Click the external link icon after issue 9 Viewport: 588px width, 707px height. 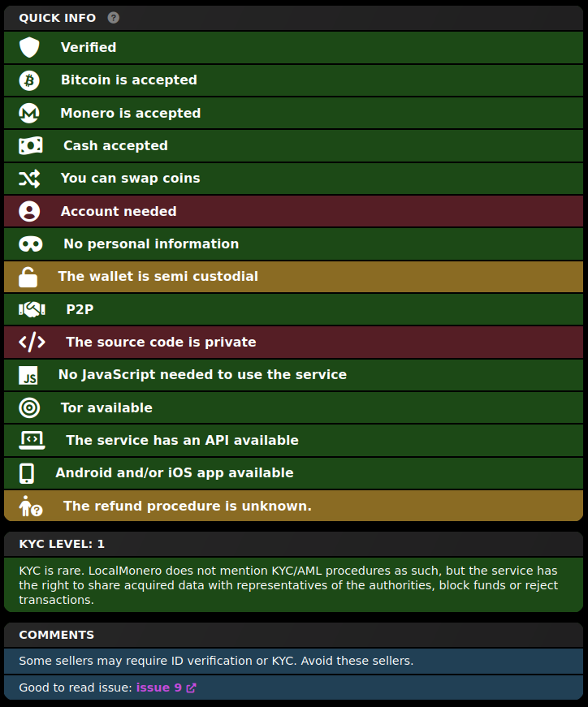click(x=192, y=688)
